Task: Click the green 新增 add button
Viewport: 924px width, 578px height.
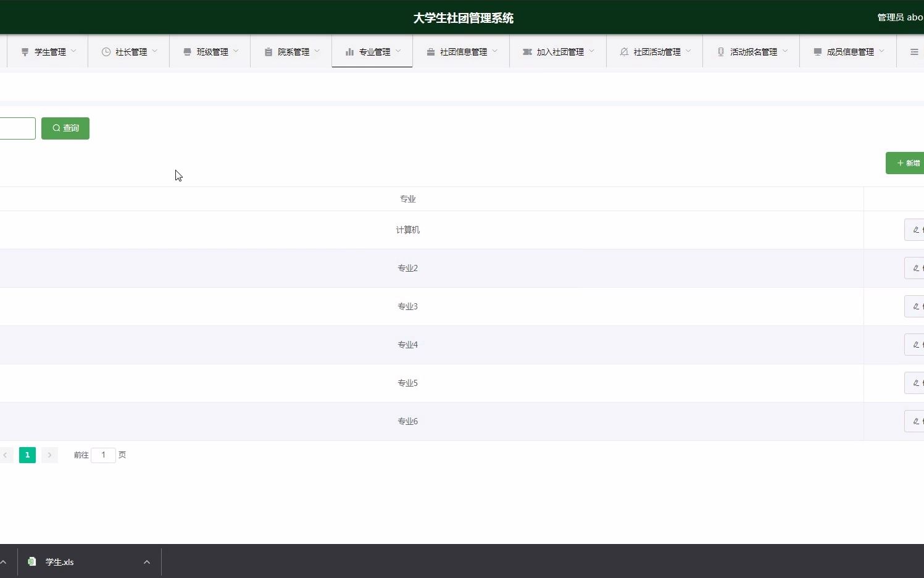Action: [905, 163]
